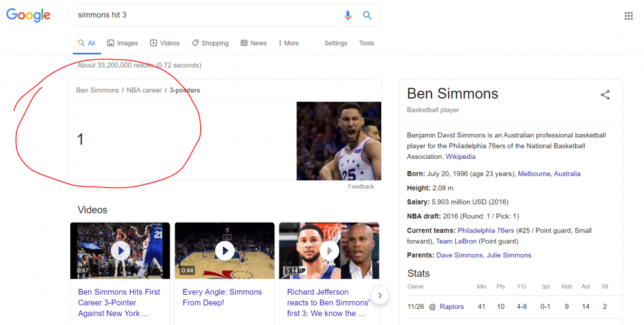The width and height of the screenshot is (644, 325).
Task: Open the Raptors link in Stats table
Action: (451, 306)
